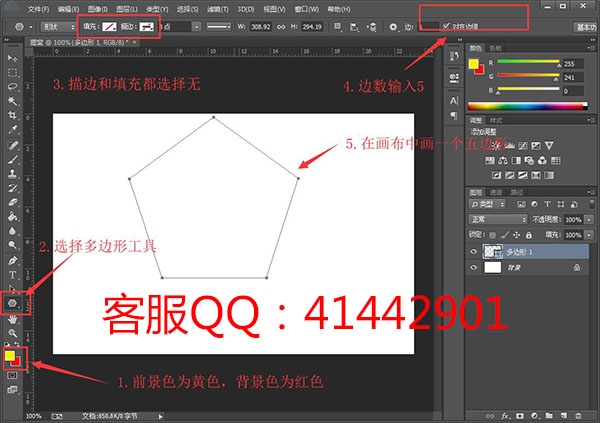
Task: Add Hue/Saturation adjustment layer
Action: (x=490, y=160)
